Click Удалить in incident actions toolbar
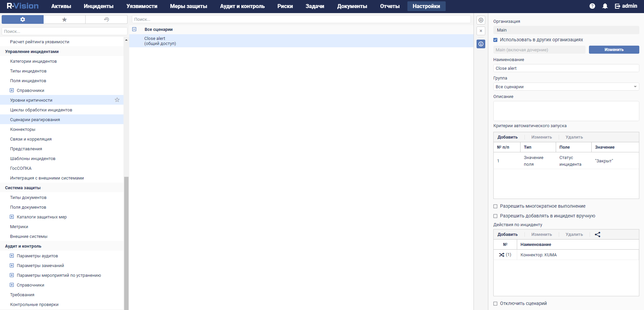 (574, 235)
